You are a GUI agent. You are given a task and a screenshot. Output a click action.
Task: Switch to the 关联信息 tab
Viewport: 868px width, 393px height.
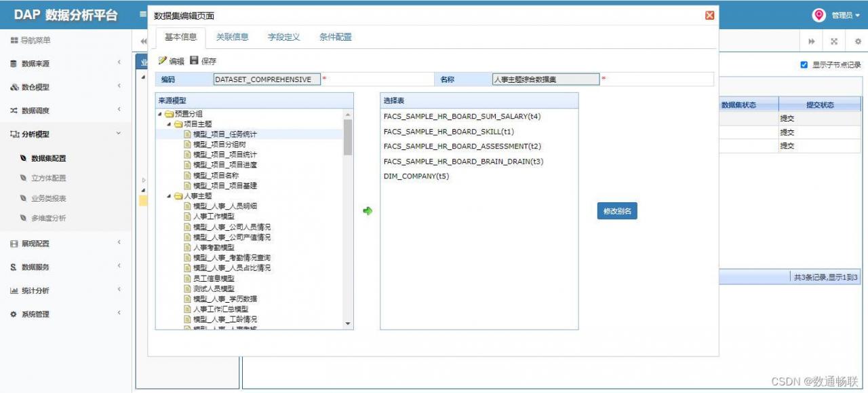(233, 37)
